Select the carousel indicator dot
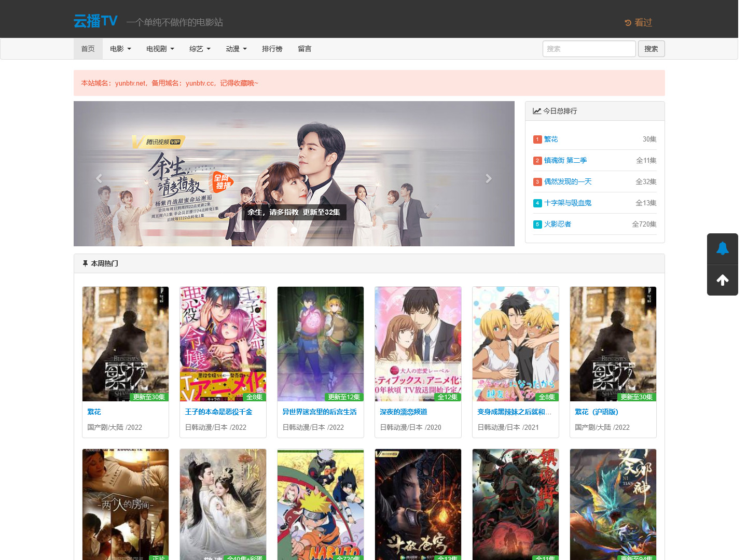 294,230
